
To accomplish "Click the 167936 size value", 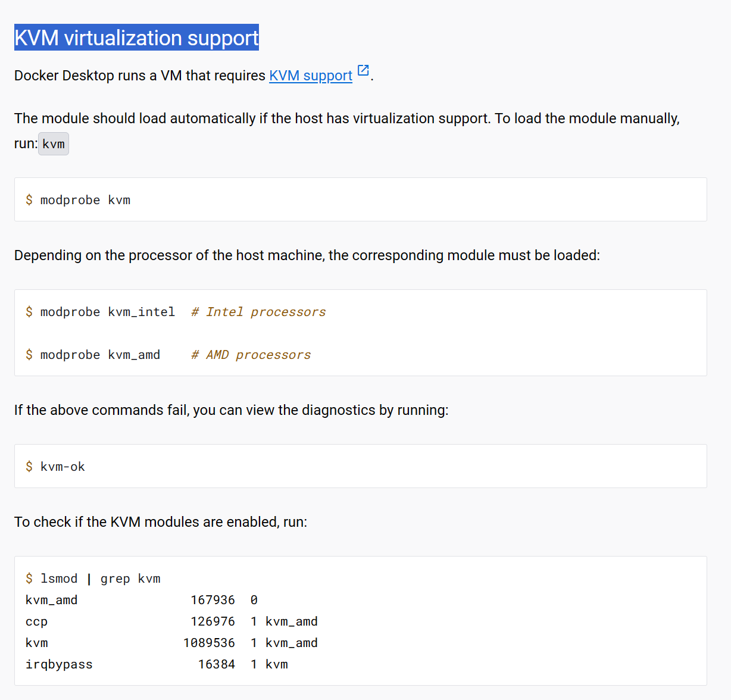I will (x=213, y=600).
